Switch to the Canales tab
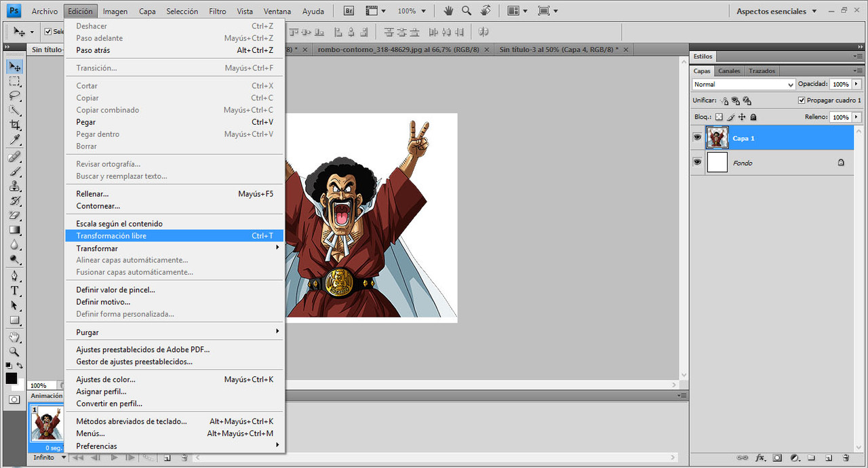Screen dimensions: 868x468 coord(730,71)
